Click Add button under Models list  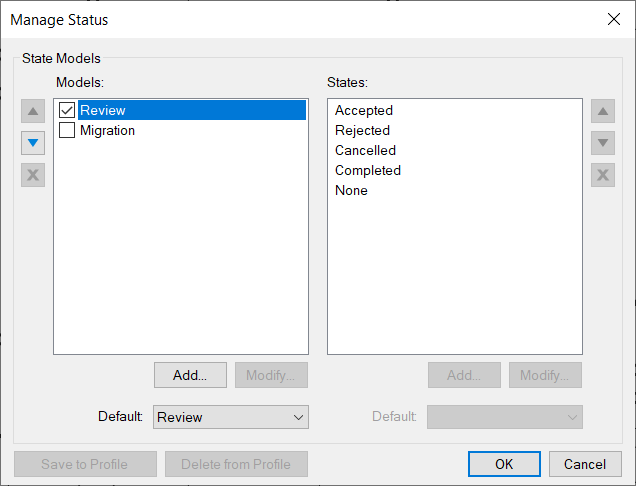[190, 375]
